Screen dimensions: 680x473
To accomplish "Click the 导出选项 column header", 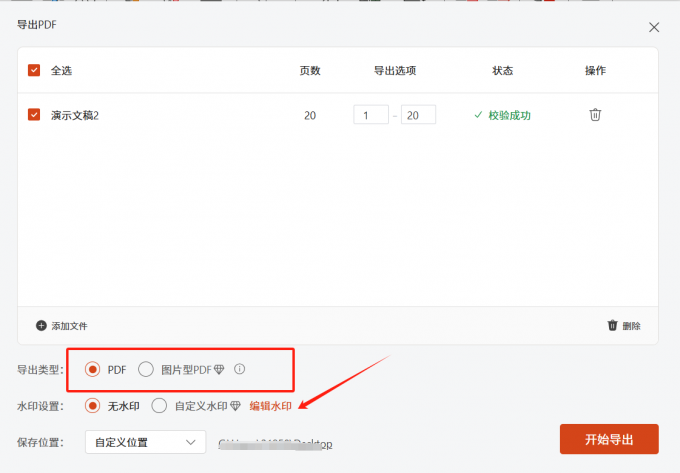I will click(395, 71).
